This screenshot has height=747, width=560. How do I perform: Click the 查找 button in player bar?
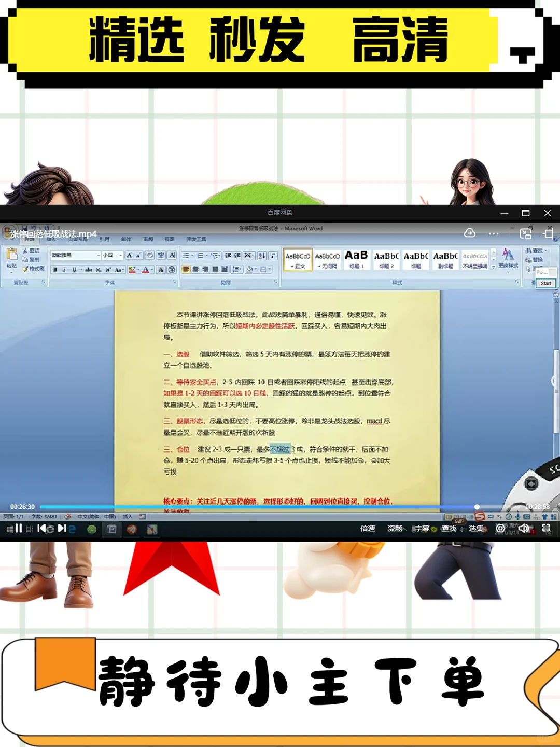[x=449, y=528]
